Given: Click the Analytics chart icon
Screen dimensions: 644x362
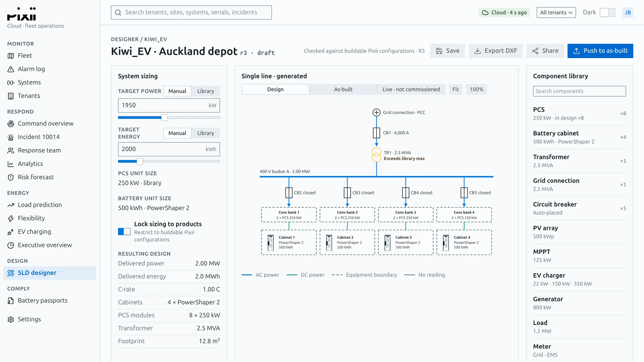Looking at the screenshot, I should coord(11,164).
